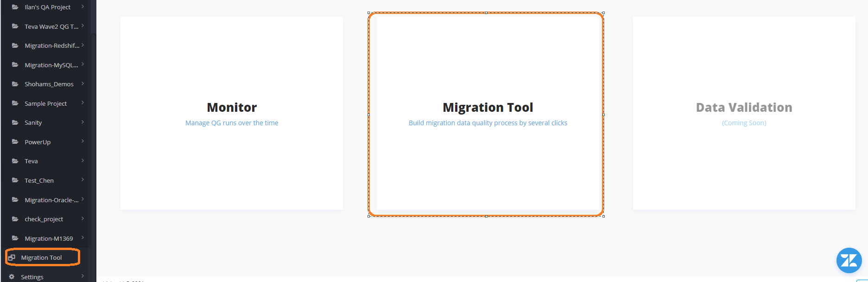Select Migration-MySQL... project label
Viewport: 868px width, 282px height.
point(51,65)
